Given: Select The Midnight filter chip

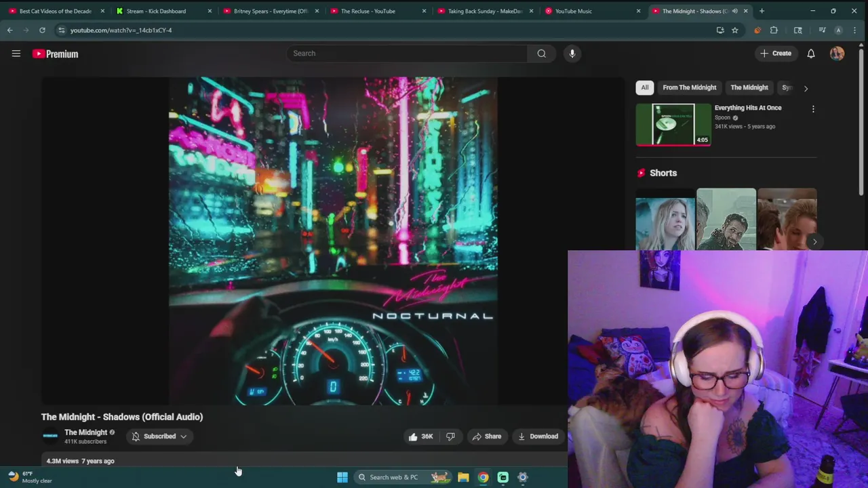Looking at the screenshot, I should tap(749, 87).
